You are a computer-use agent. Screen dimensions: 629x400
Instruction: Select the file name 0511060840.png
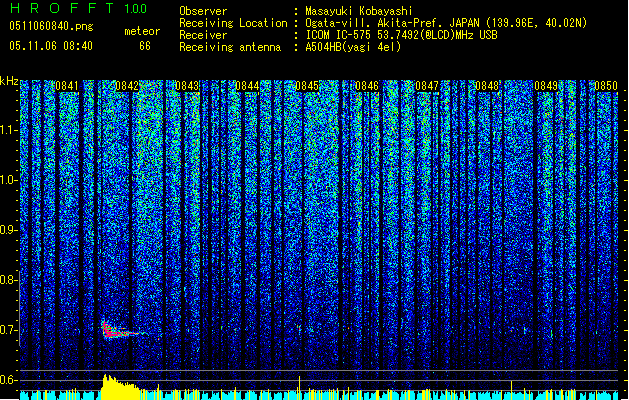(x=51, y=26)
